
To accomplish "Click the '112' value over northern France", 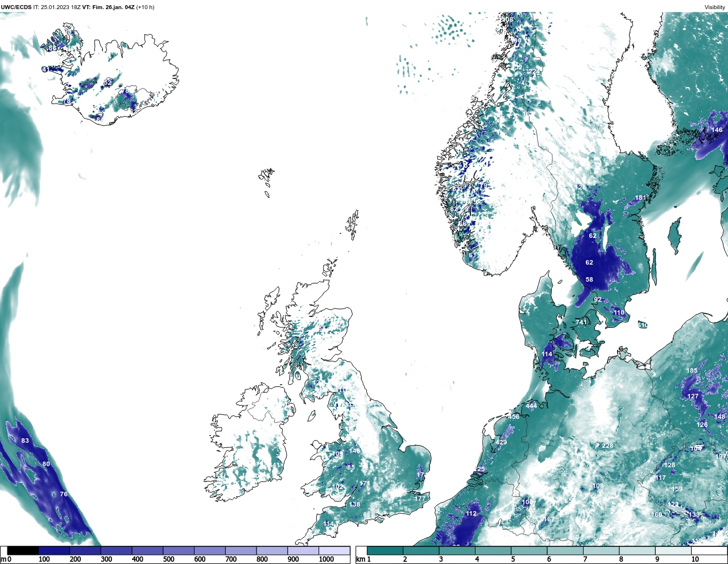I will click(x=471, y=514).
